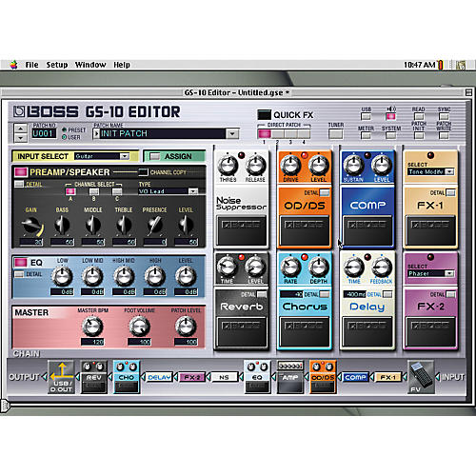Select the REV pedal icon in chain
Screen dimensions: 476x476
(x=93, y=377)
